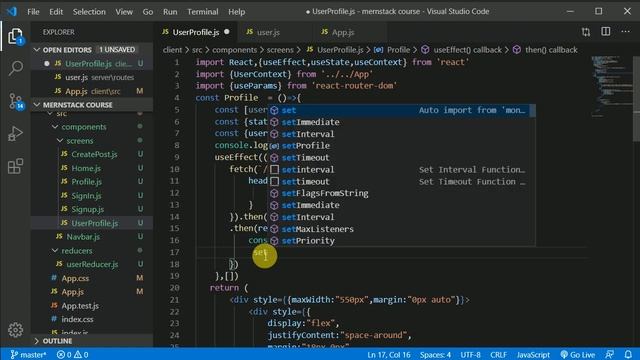This screenshot has width=640, height=360.
Task: Change line position via Ln 17, Col 16
Action: pos(389,354)
